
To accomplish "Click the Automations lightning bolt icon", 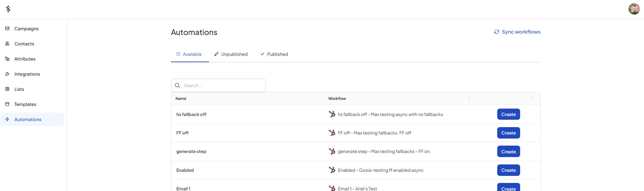I will (7, 119).
